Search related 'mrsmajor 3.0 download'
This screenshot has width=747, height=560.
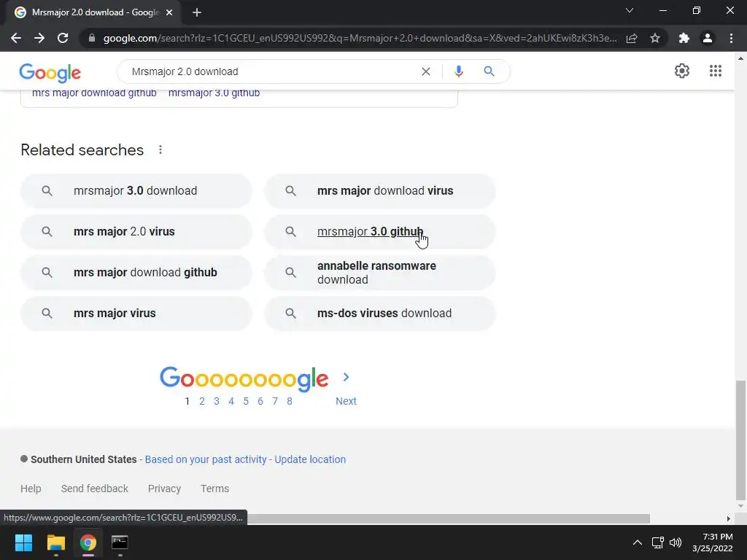[136, 191]
